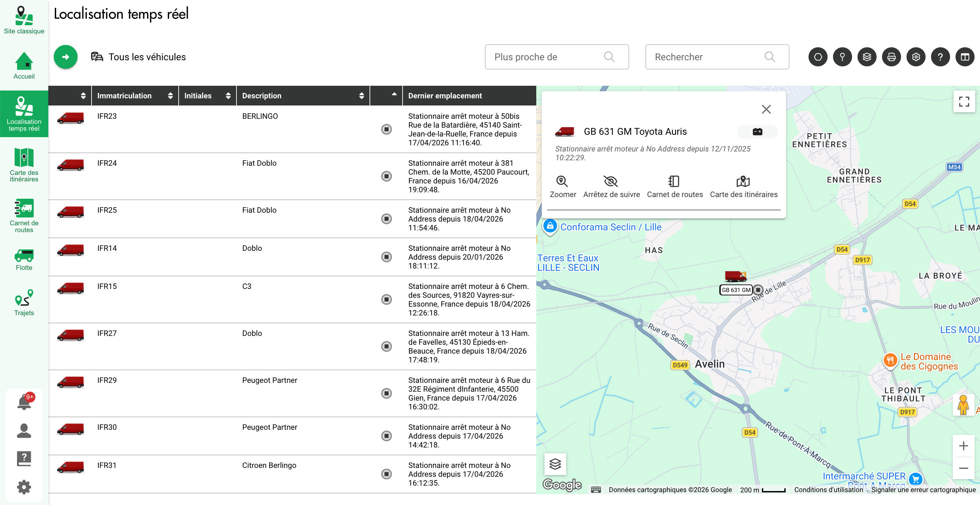Open the Flotte section in sidebar
The height and width of the screenshot is (505, 980).
coord(24,259)
